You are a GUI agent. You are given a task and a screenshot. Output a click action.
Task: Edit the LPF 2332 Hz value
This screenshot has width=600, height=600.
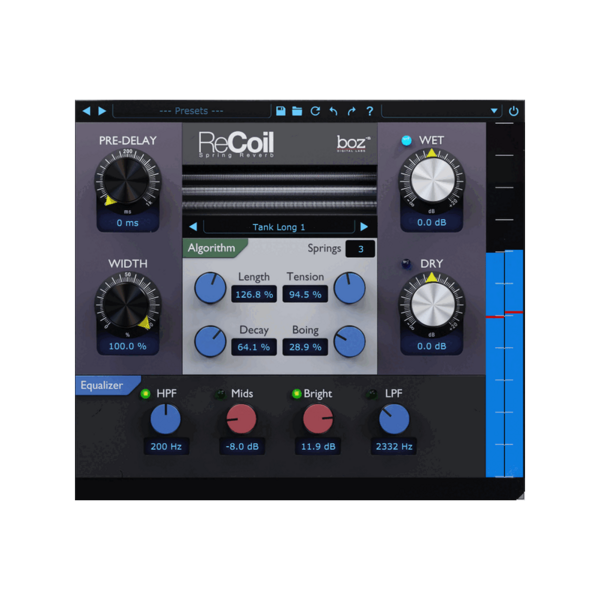click(394, 446)
